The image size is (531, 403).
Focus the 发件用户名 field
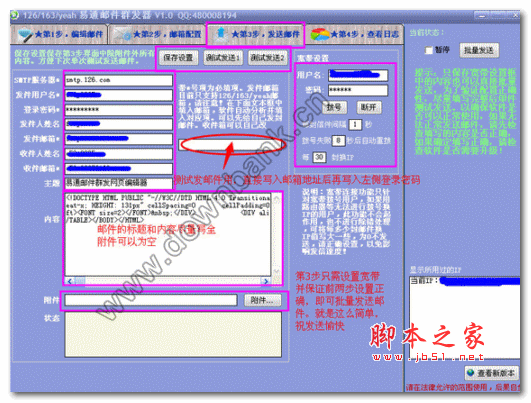point(119,95)
